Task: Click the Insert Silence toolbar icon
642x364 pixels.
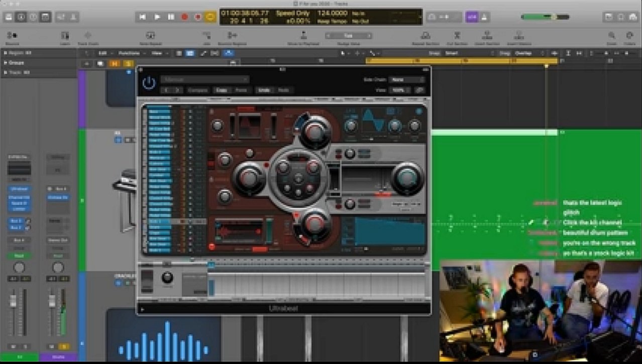Action: point(519,36)
